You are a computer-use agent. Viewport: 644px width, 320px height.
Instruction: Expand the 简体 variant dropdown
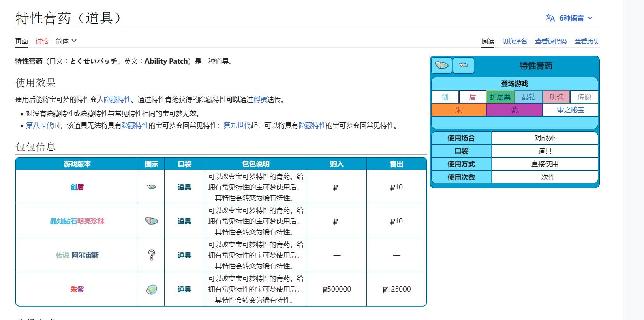coord(66,41)
